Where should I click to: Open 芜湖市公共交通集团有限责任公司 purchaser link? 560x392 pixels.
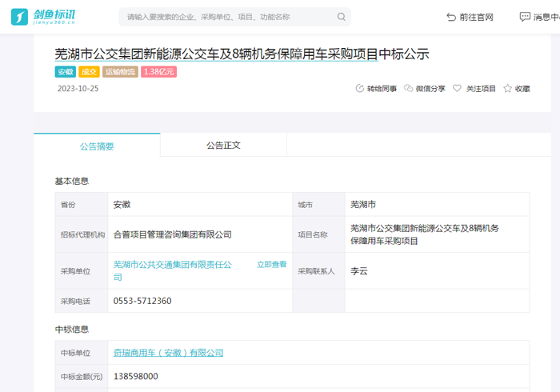point(173,270)
